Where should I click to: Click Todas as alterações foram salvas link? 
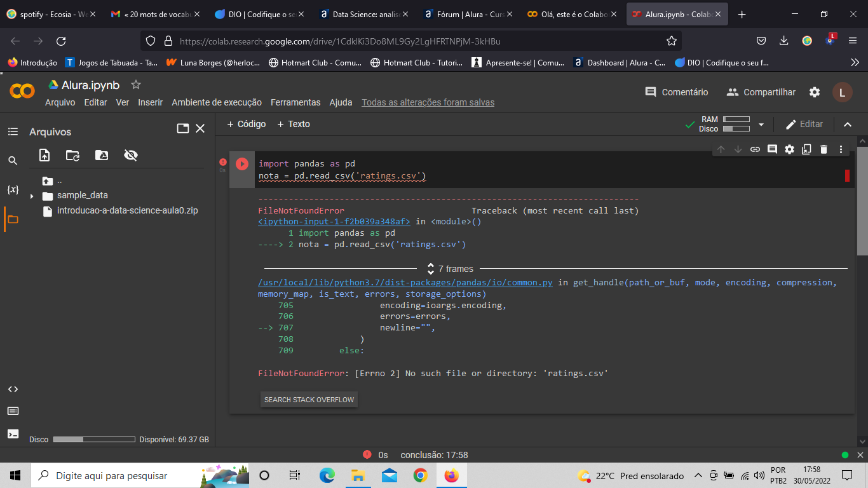tap(428, 102)
